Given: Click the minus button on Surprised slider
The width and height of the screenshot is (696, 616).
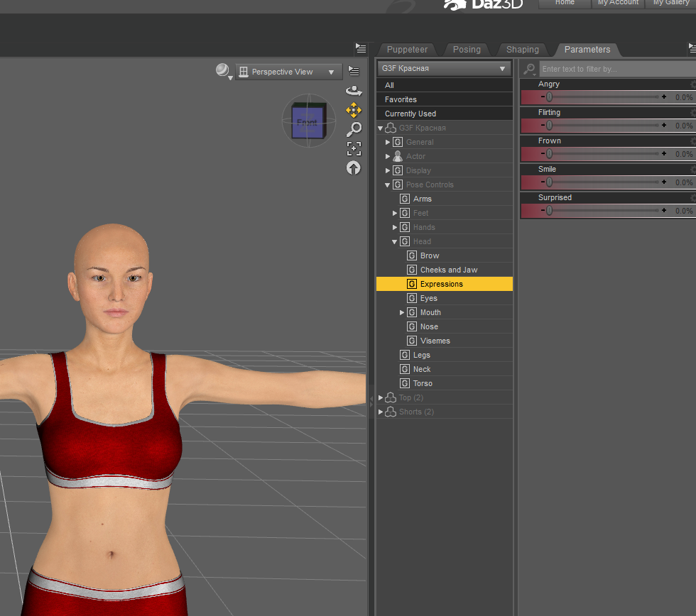Looking at the screenshot, I should pyautogui.click(x=543, y=210).
